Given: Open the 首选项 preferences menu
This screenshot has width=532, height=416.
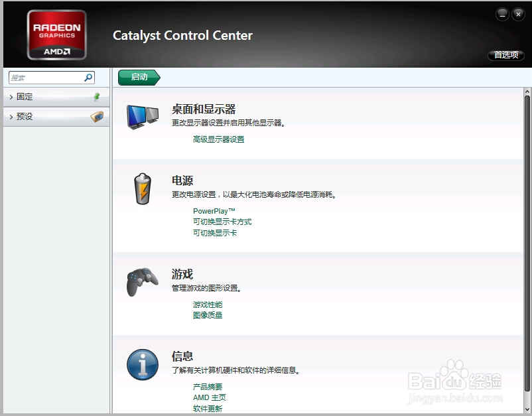Looking at the screenshot, I should [506, 55].
